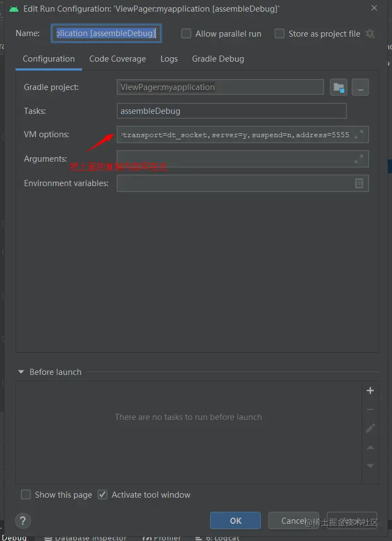Click the Gradle project ellipsis button

click(360, 87)
